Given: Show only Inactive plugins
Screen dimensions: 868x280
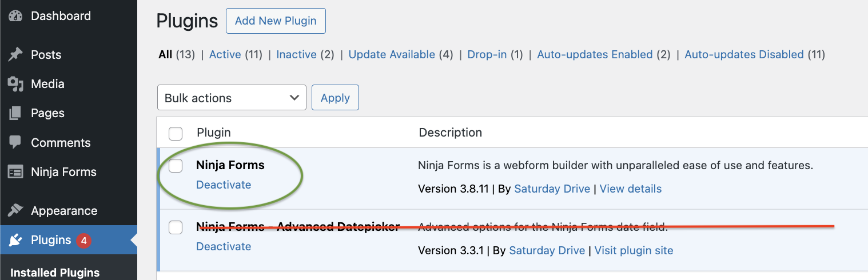Looking at the screenshot, I should click(x=296, y=55).
